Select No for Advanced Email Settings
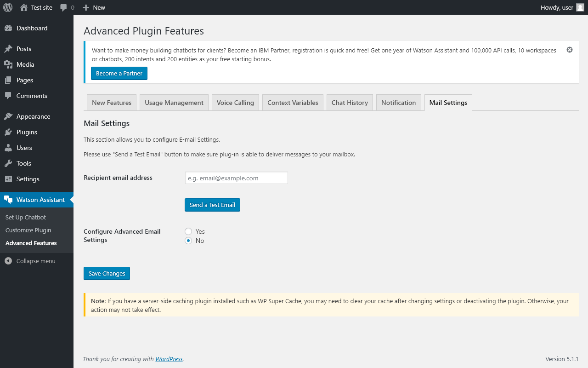Image resolution: width=588 pixels, height=368 pixels. (x=188, y=241)
